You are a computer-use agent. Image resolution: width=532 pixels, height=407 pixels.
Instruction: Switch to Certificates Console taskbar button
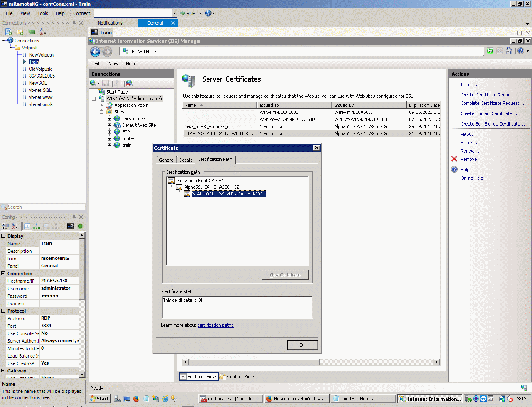[230, 399]
